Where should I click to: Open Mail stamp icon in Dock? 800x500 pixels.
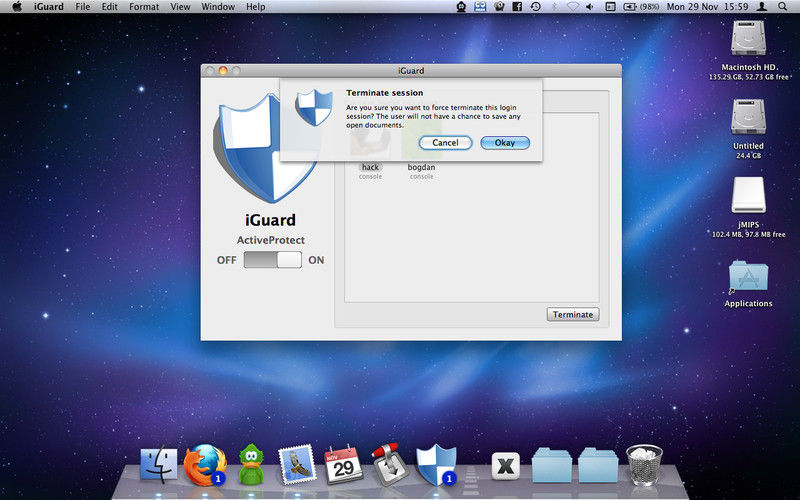[297, 465]
